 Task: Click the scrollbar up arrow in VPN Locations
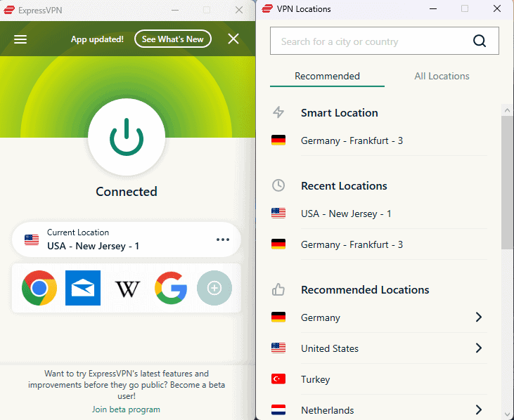507,110
